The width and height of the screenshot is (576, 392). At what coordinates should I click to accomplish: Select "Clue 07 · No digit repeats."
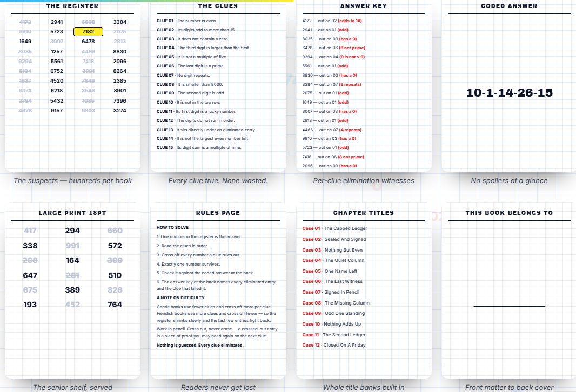183,75
